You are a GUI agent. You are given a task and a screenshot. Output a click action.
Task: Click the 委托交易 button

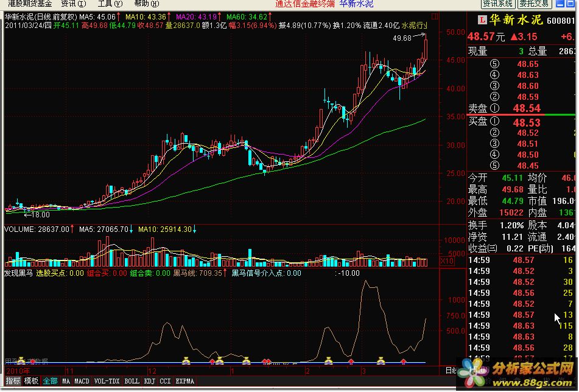(x=535, y=4)
